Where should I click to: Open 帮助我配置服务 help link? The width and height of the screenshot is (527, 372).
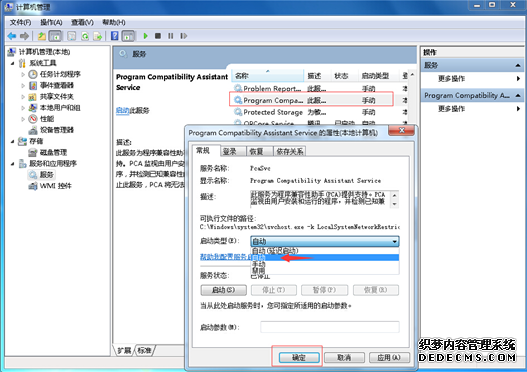point(226,257)
